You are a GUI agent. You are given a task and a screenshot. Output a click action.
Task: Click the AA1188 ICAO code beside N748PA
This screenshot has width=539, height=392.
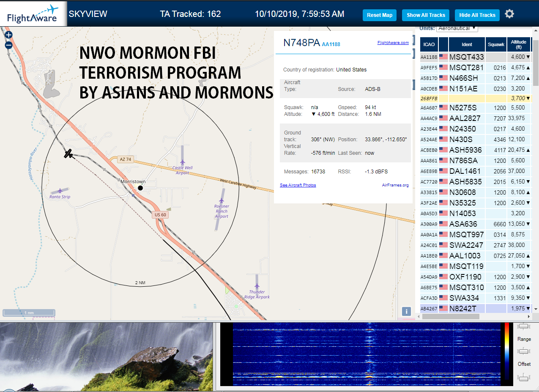[x=331, y=44]
